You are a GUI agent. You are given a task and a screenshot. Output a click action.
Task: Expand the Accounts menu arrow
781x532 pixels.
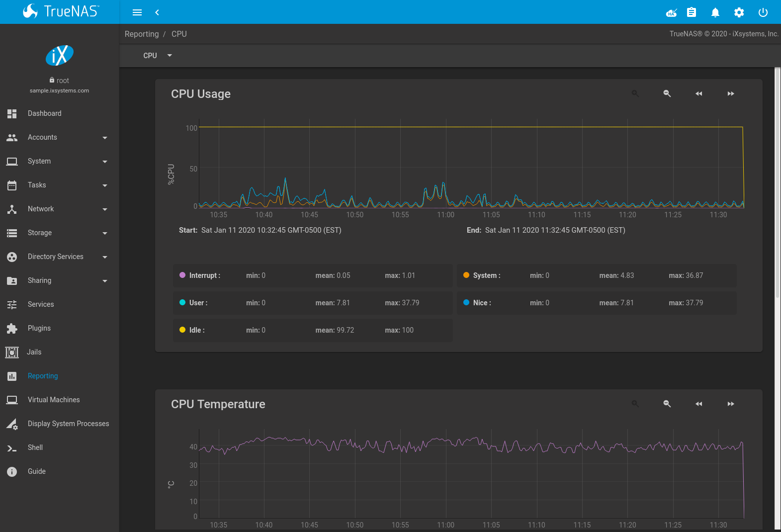coord(105,138)
